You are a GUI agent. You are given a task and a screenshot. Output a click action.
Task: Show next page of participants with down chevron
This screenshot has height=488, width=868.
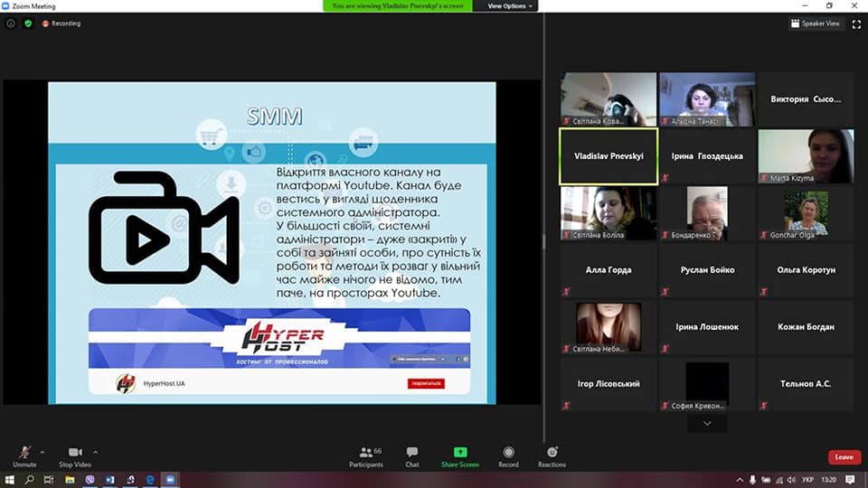[707, 423]
